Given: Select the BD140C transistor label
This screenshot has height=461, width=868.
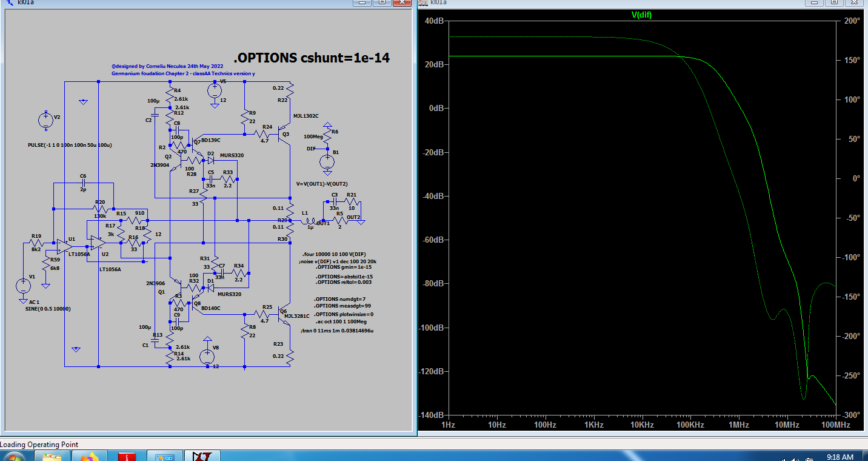Looking at the screenshot, I should coord(212,308).
